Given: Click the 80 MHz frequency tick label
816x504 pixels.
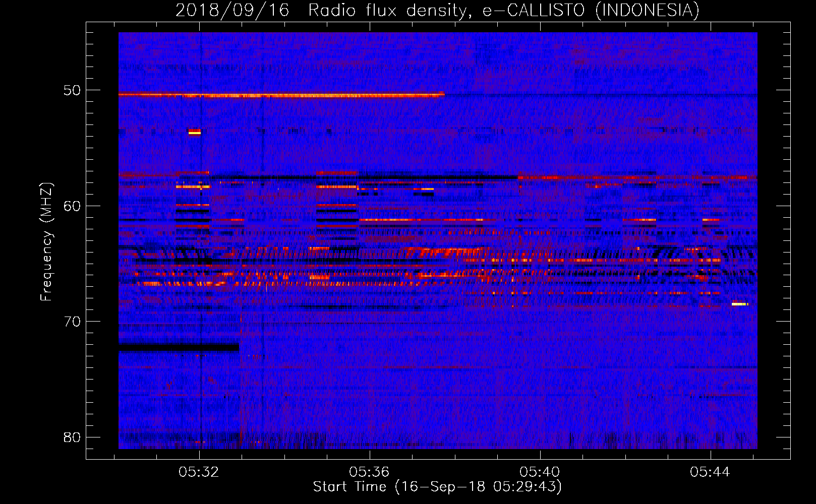Looking at the screenshot, I should pos(72,437).
